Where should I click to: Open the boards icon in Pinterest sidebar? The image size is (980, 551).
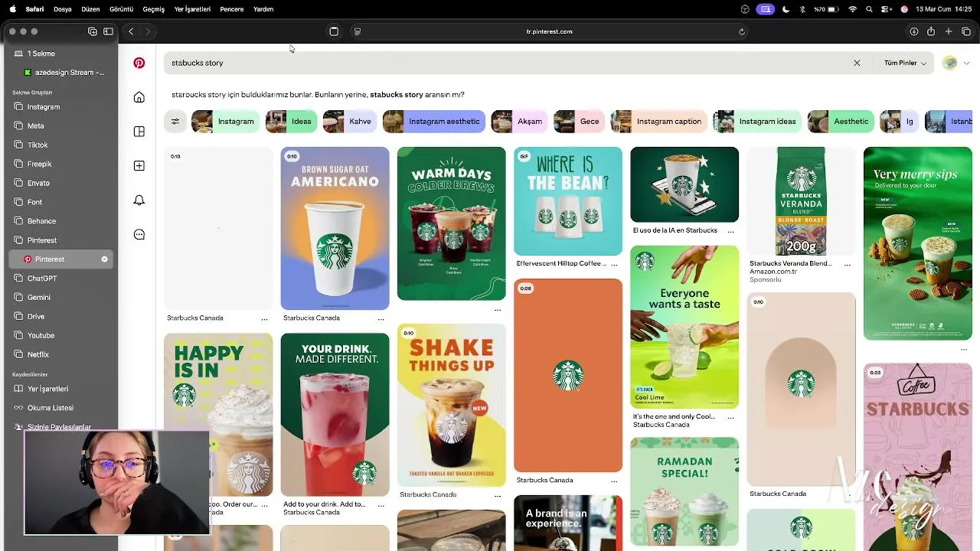point(139,132)
